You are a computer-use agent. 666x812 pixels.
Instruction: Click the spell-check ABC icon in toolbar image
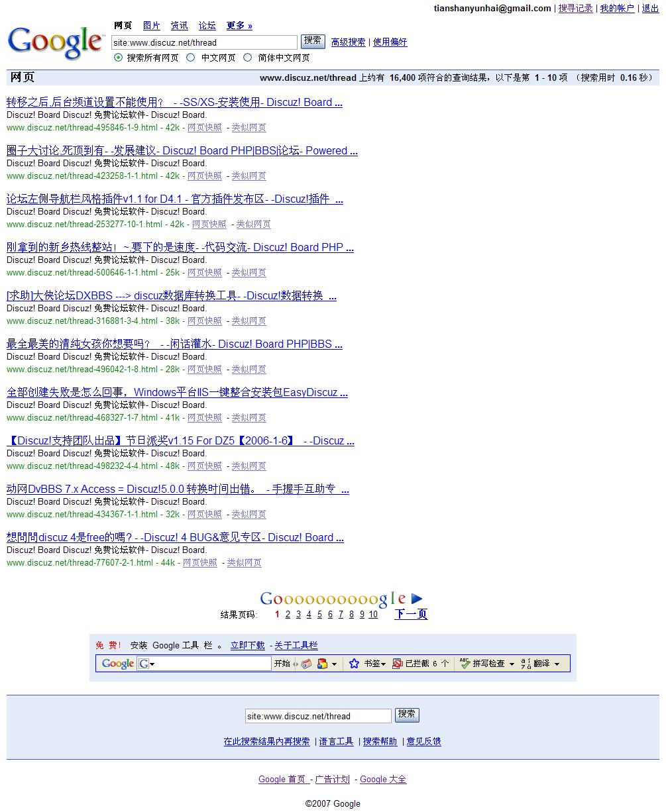[x=465, y=664]
